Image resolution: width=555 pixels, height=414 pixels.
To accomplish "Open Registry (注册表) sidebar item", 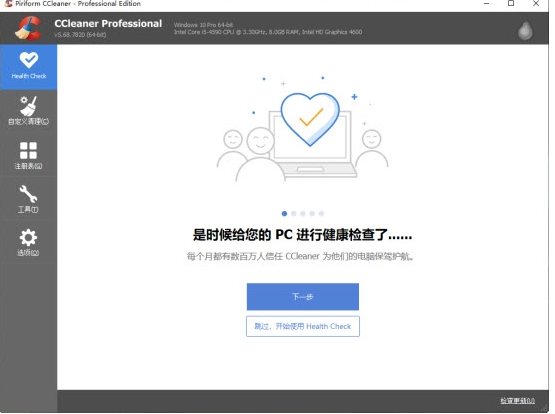I will pyautogui.click(x=28, y=155).
